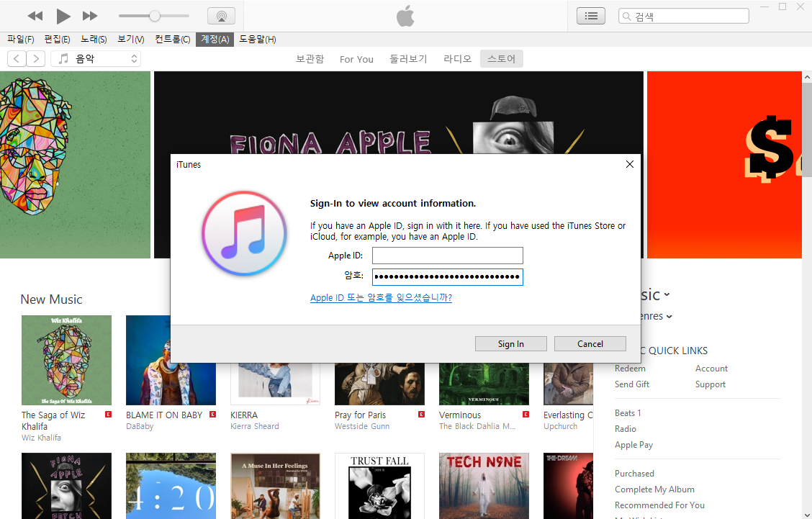Viewport: 812px width, 519px height.
Task: Open the Redeem quick link
Action: click(x=630, y=369)
